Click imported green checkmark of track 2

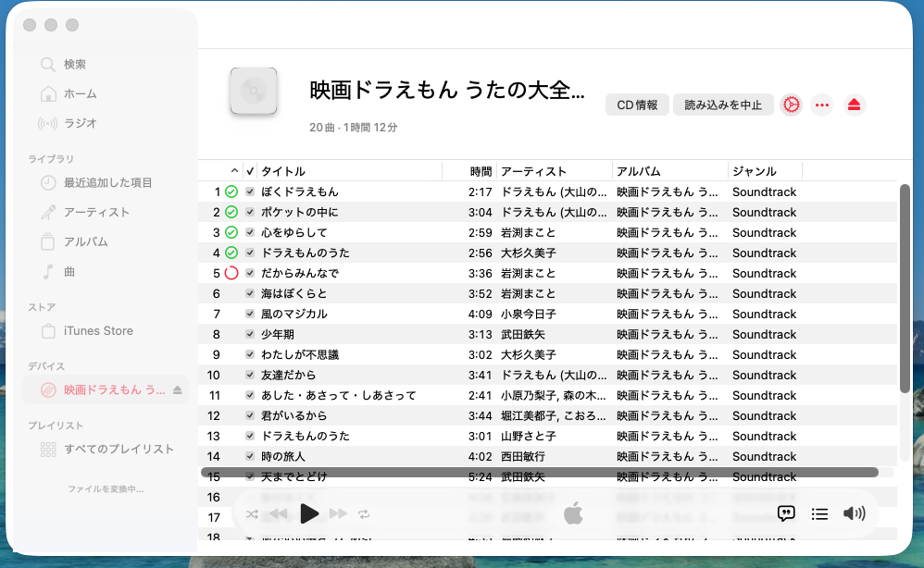coord(231,212)
